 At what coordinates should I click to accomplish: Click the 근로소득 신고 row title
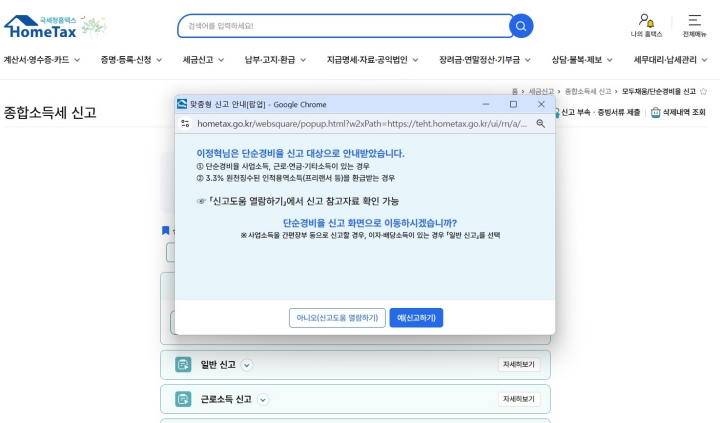tap(226, 399)
